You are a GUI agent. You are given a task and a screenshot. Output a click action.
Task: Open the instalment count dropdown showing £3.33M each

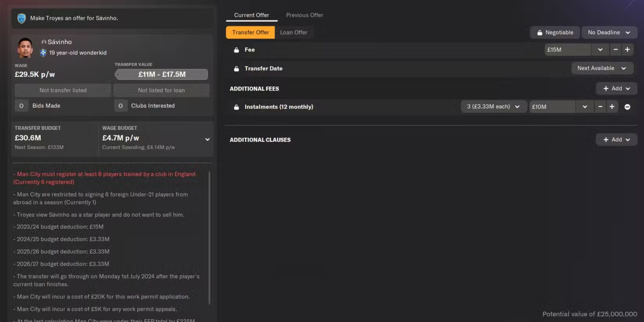[494, 106]
